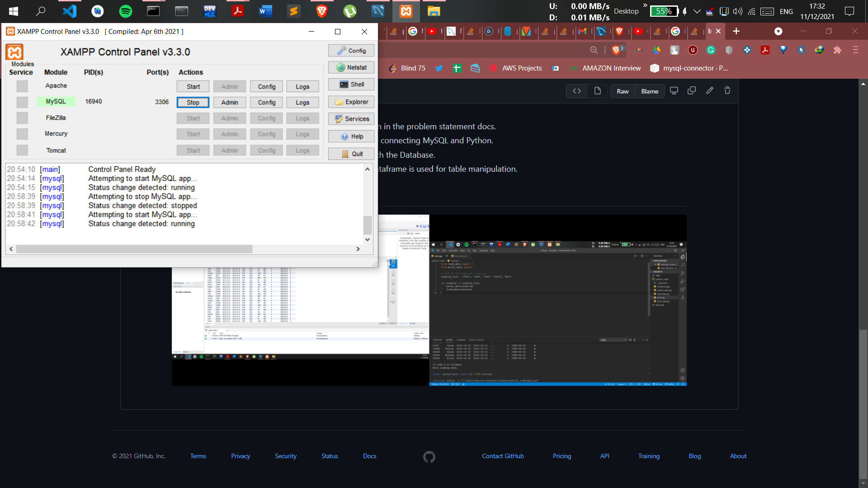The height and width of the screenshot is (488, 868).
Task: Switch to XAMPP via its taskbar icon
Action: coord(406,11)
